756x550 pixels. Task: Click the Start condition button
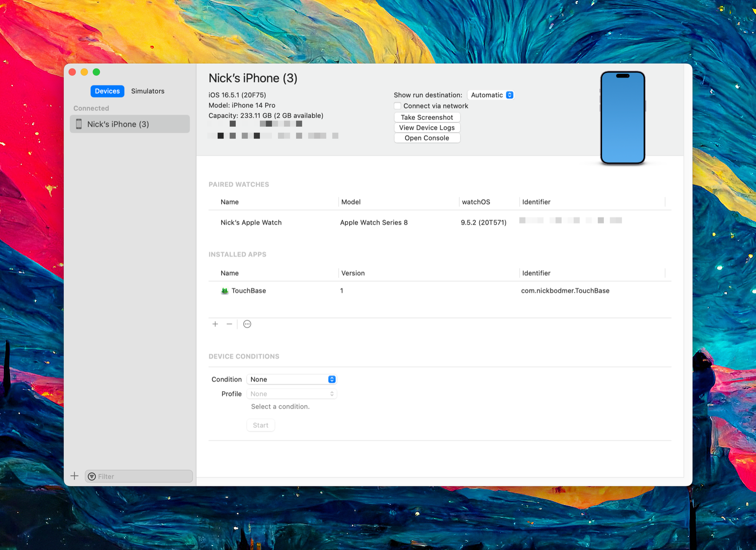pyautogui.click(x=261, y=425)
